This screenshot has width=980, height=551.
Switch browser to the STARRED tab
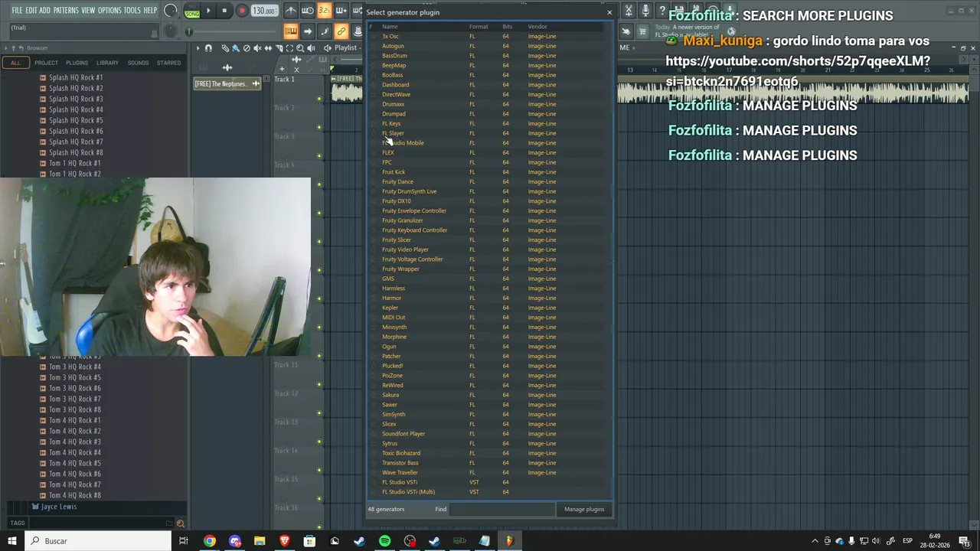(168, 63)
